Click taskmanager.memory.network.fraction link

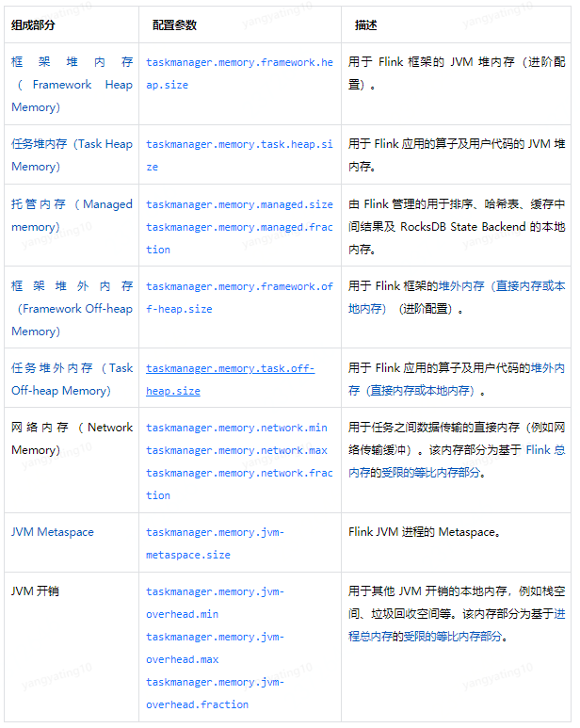[239, 484]
